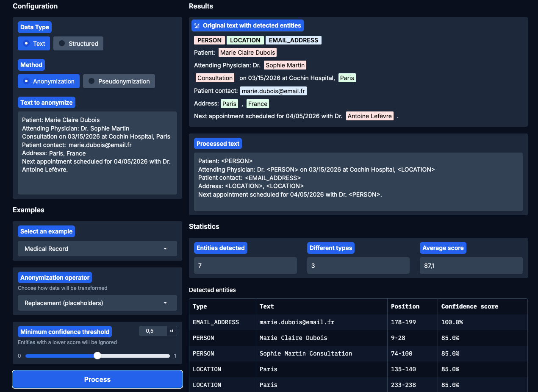
Task: Click the EMAIL_ADDRESS legend tag
Action: coord(293,40)
